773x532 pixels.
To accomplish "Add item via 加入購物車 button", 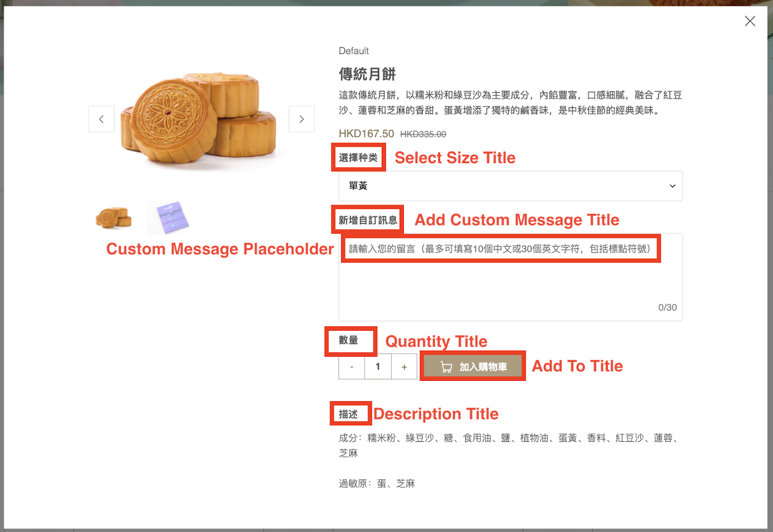I will pos(473,367).
